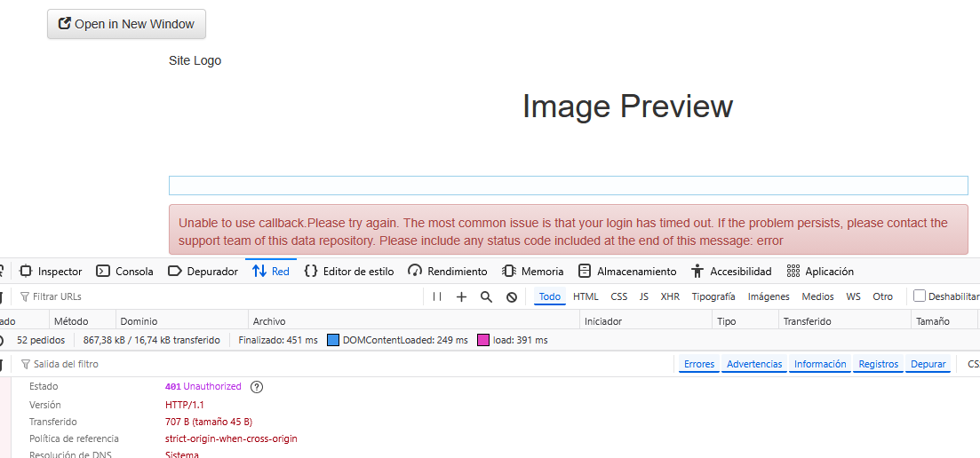Click the 401 status help icon
Screen dimensions: 980x458
257,387
